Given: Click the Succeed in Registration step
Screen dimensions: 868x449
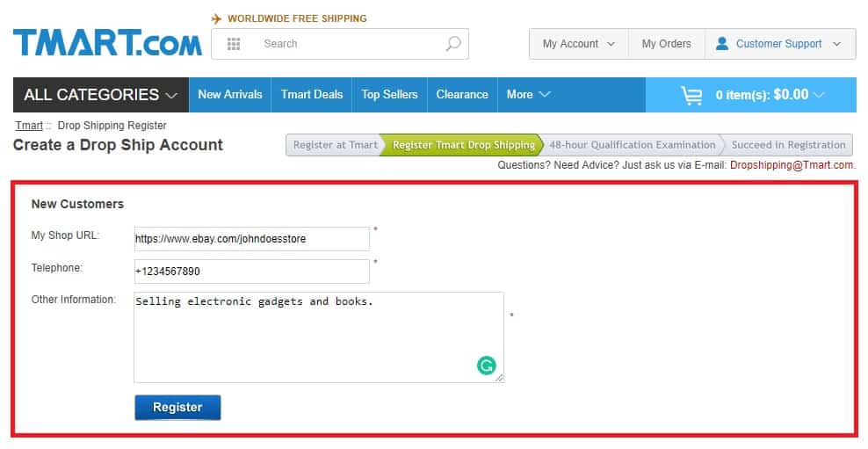Looking at the screenshot, I should click(x=788, y=145).
